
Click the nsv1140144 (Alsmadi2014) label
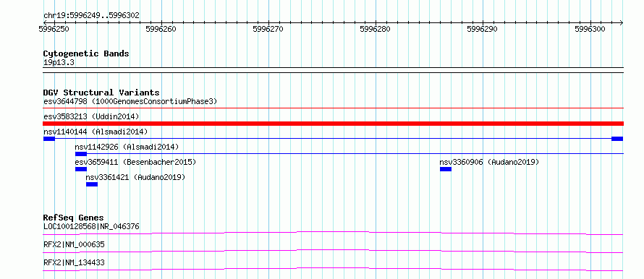[x=96, y=132]
